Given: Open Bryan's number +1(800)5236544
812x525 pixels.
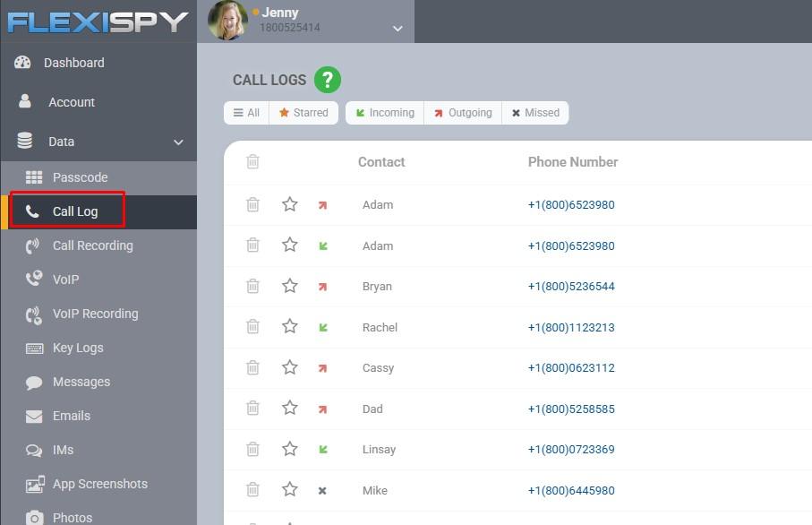Looking at the screenshot, I should (x=571, y=287).
